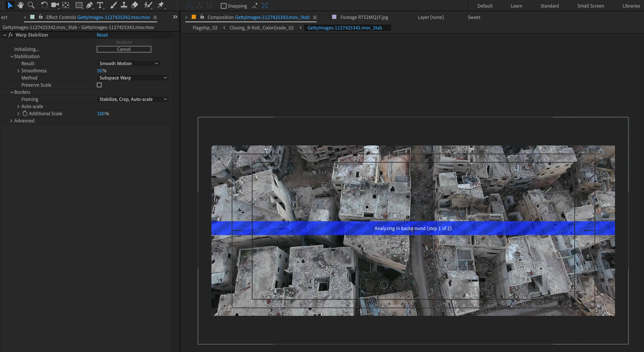The image size is (644, 352).
Task: Click the Smoothness 50% value
Action: click(x=100, y=71)
